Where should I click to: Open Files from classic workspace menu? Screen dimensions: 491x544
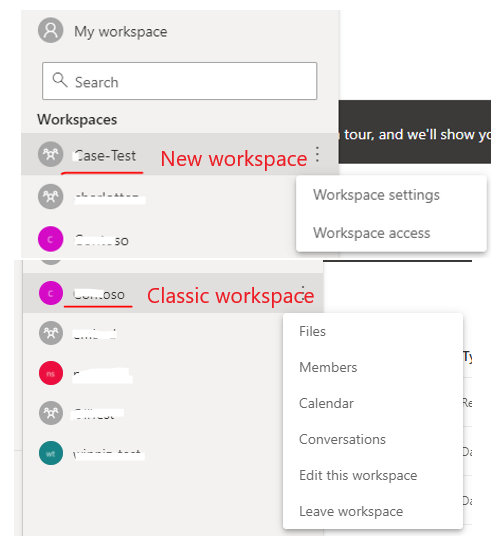(312, 331)
